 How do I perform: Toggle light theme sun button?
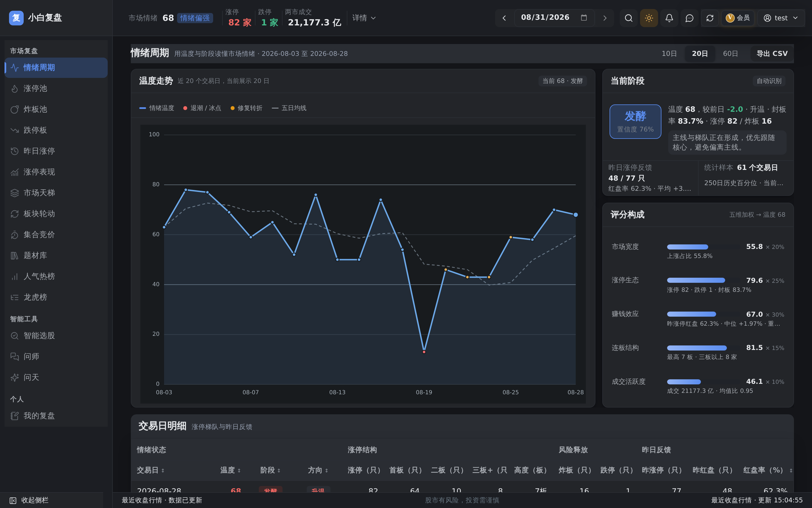coord(649,18)
